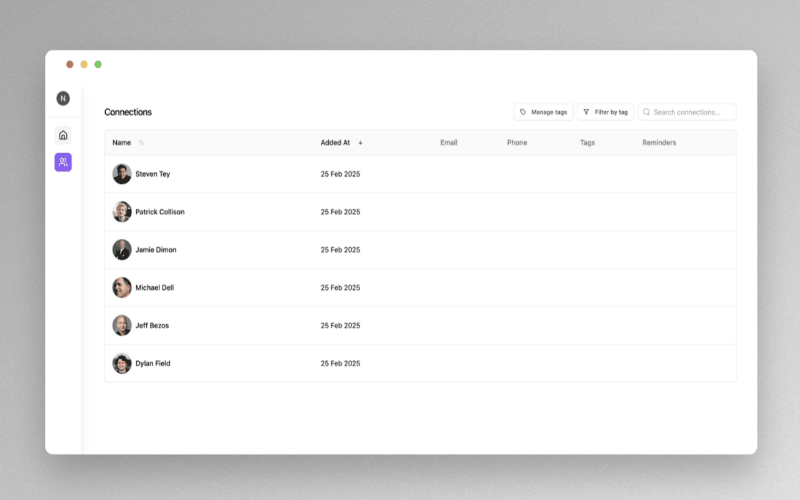Click the green maximize window button
The width and height of the screenshot is (800, 500).
98,64
